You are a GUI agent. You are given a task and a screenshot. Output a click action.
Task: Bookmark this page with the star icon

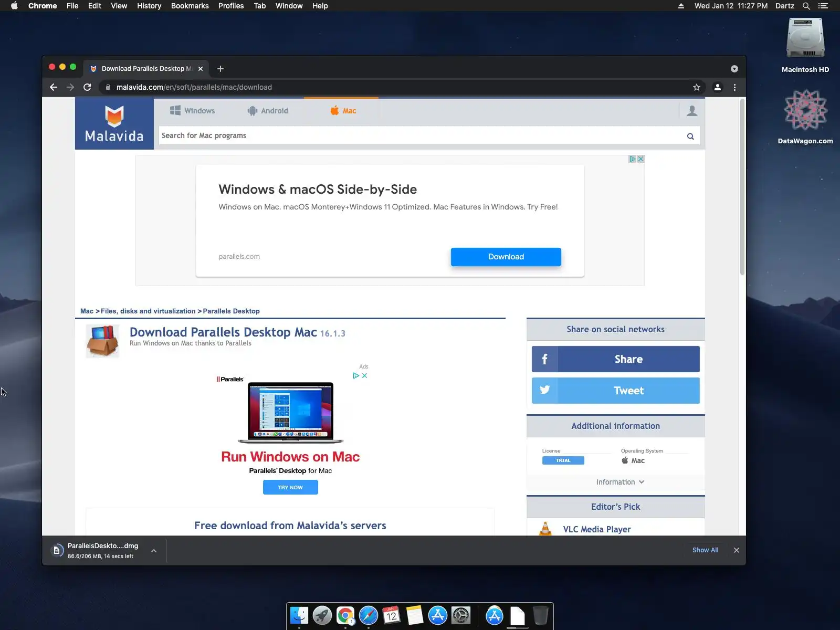pyautogui.click(x=697, y=87)
